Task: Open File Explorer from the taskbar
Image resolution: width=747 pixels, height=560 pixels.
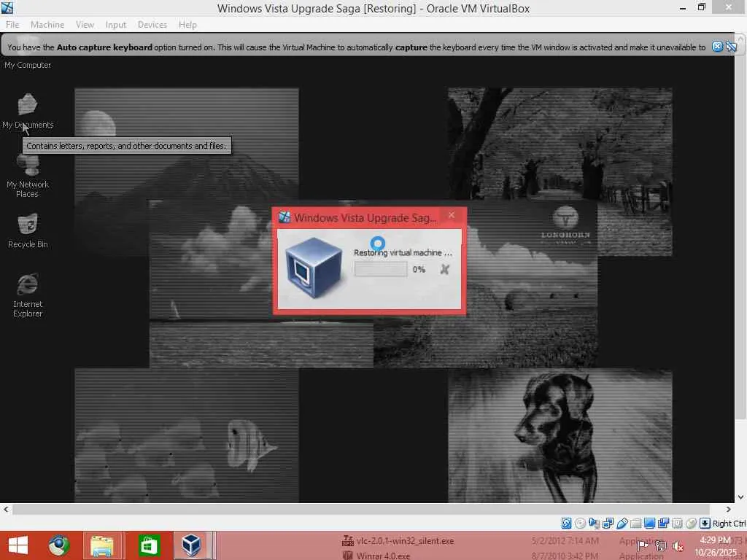Action: [x=102, y=545]
